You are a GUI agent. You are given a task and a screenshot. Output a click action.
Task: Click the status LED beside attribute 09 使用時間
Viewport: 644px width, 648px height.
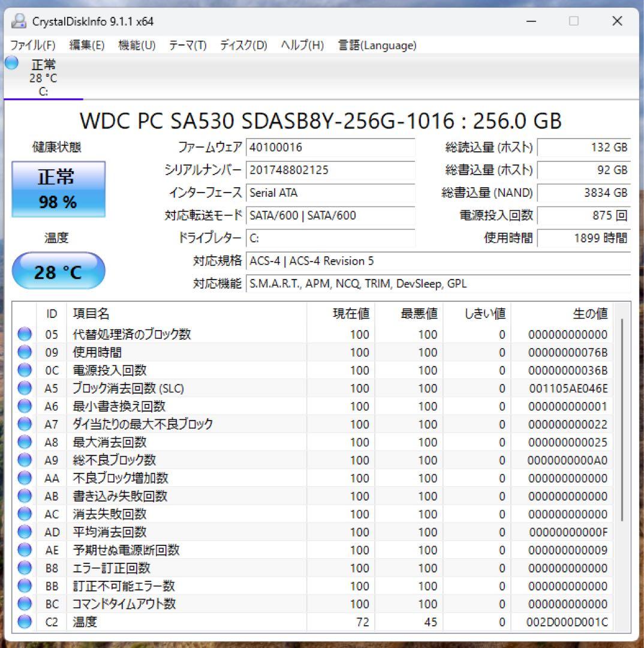click(x=24, y=352)
